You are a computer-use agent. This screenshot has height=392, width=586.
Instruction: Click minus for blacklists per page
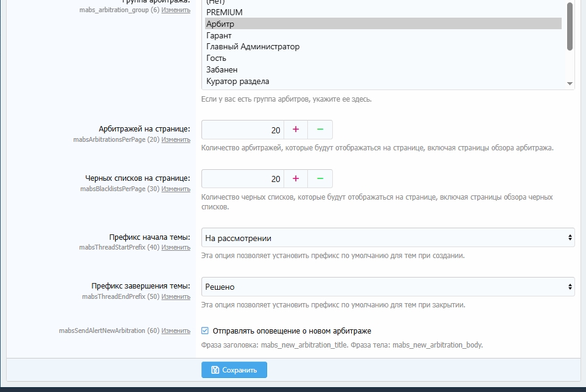point(320,179)
